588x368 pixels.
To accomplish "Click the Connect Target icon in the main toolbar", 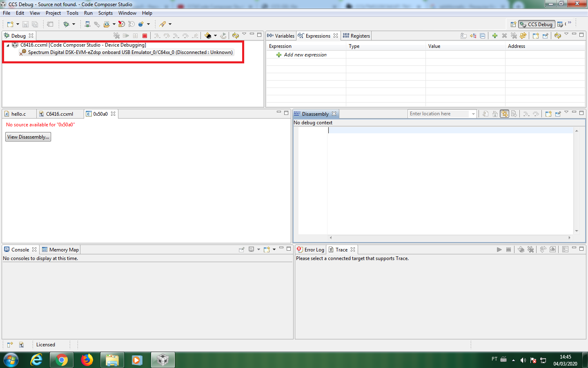I will (x=87, y=24).
